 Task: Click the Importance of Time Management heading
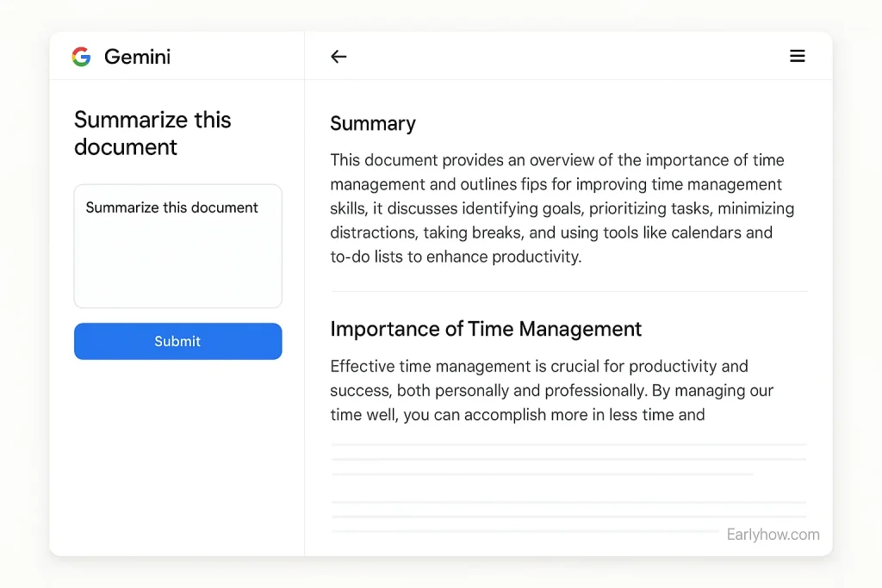[486, 329]
